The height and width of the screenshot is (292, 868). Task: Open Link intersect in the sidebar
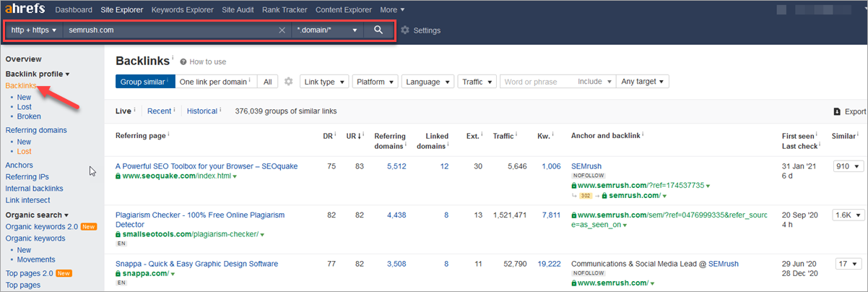click(x=28, y=200)
